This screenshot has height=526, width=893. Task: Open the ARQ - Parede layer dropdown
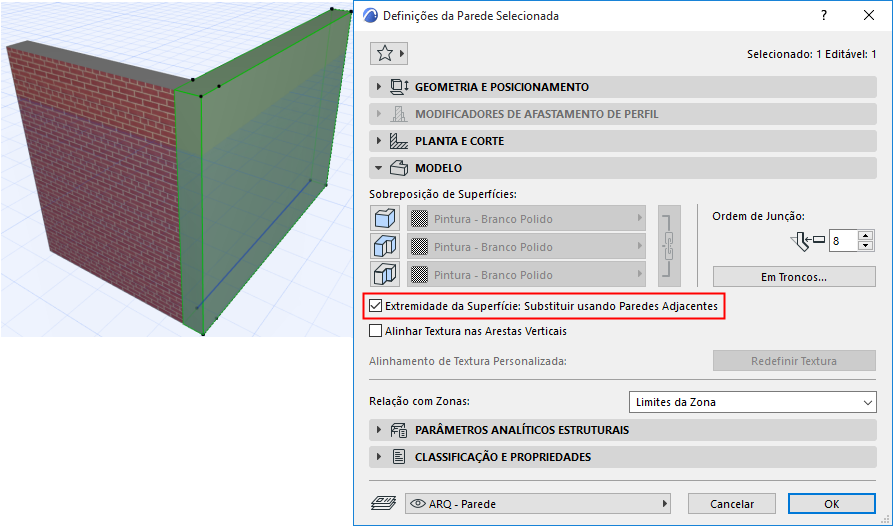click(x=538, y=504)
